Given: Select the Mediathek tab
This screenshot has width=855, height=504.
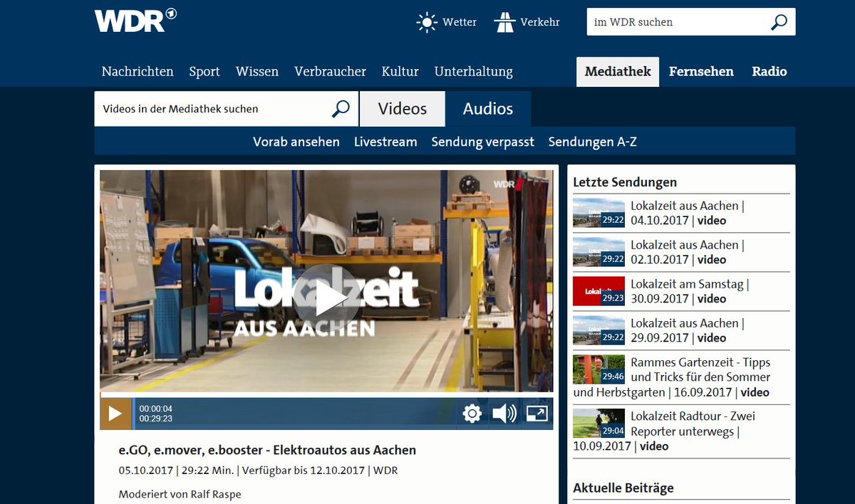Looking at the screenshot, I should tap(618, 71).
